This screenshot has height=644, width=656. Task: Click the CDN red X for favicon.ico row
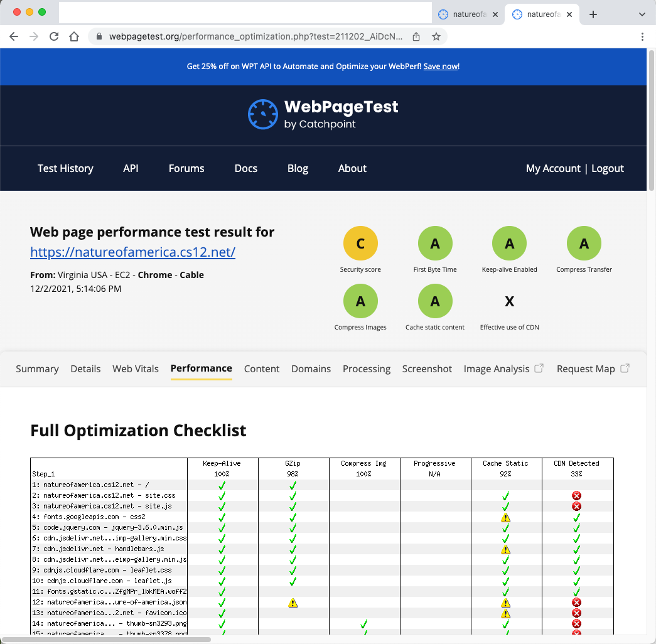576,613
